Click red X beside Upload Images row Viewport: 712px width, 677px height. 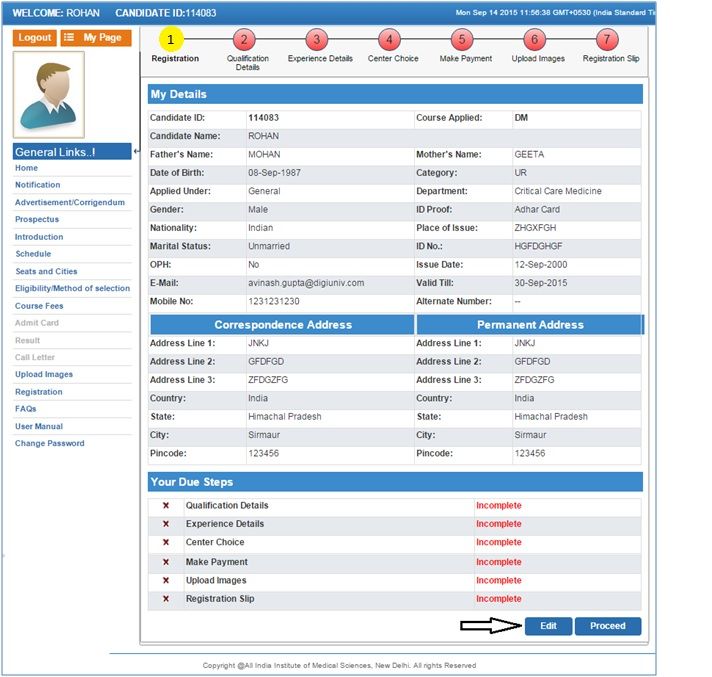tap(166, 580)
